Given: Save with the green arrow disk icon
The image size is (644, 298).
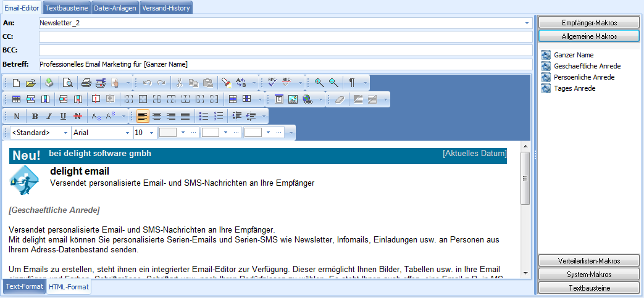Looking at the screenshot, I should 49,83.
